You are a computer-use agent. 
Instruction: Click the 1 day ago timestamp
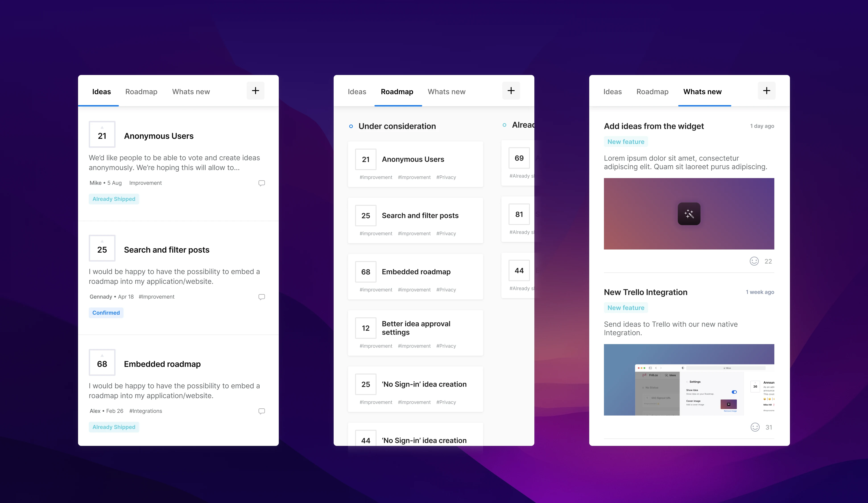[x=762, y=126]
